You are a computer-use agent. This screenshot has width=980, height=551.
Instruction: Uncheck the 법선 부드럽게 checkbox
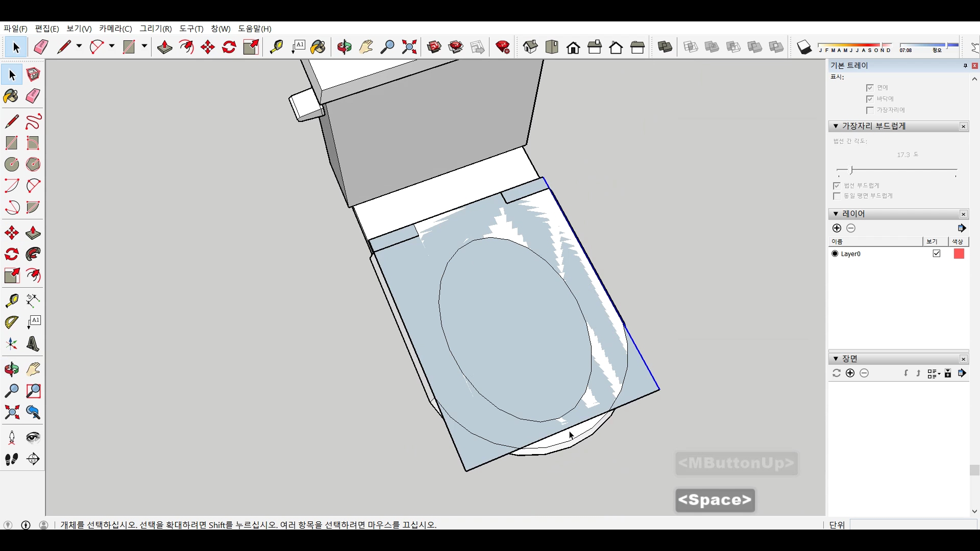837,185
